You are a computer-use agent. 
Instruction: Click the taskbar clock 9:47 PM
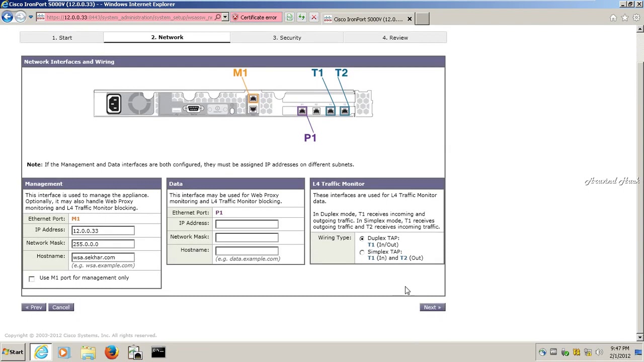(x=620, y=352)
